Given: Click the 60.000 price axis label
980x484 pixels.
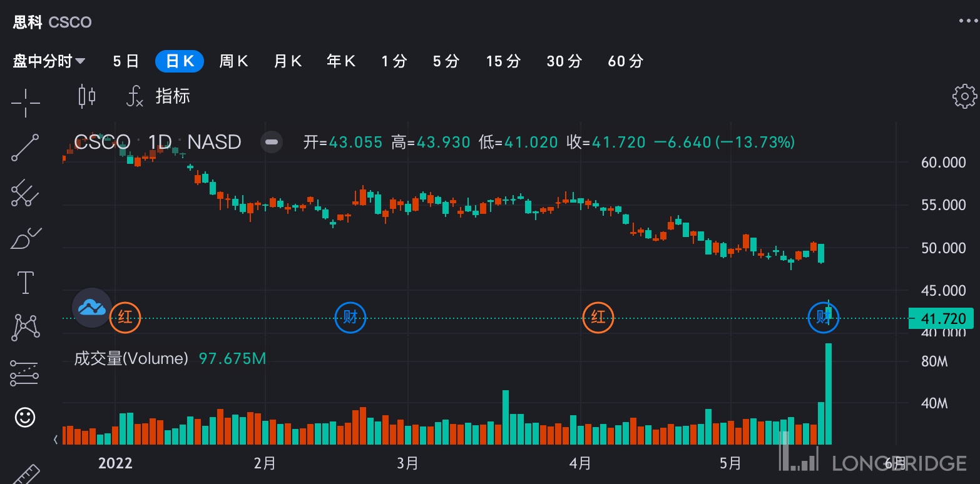Looking at the screenshot, I should pos(943,163).
